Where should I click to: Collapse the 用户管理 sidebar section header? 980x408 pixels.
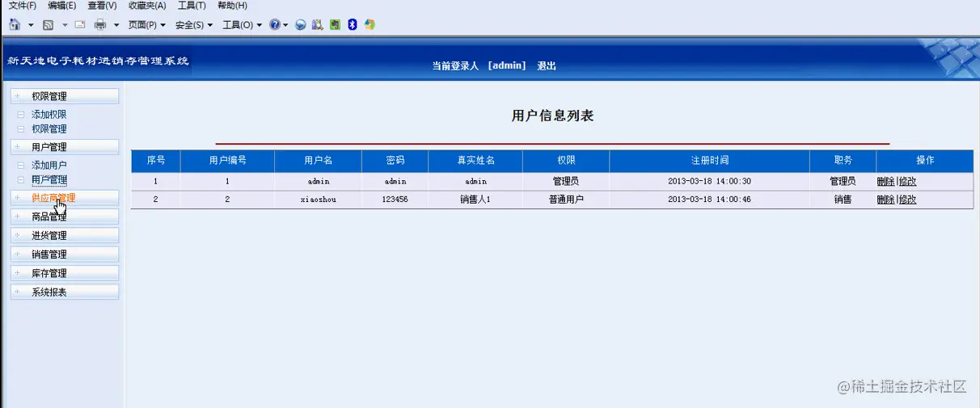tap(65, 147)
